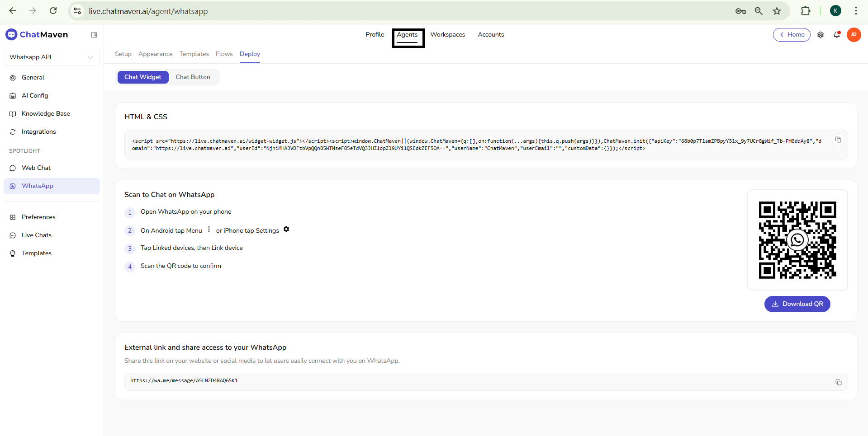Open the notifications bell
This screenshot has width=868, height=436.
point(837,35)
